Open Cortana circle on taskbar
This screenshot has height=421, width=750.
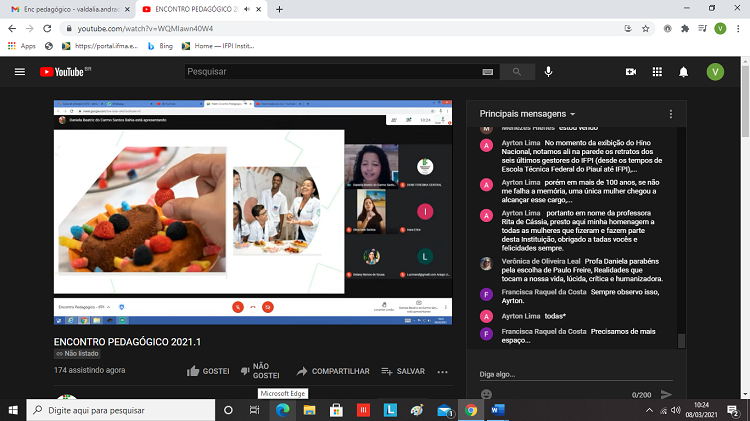point(228,410)
